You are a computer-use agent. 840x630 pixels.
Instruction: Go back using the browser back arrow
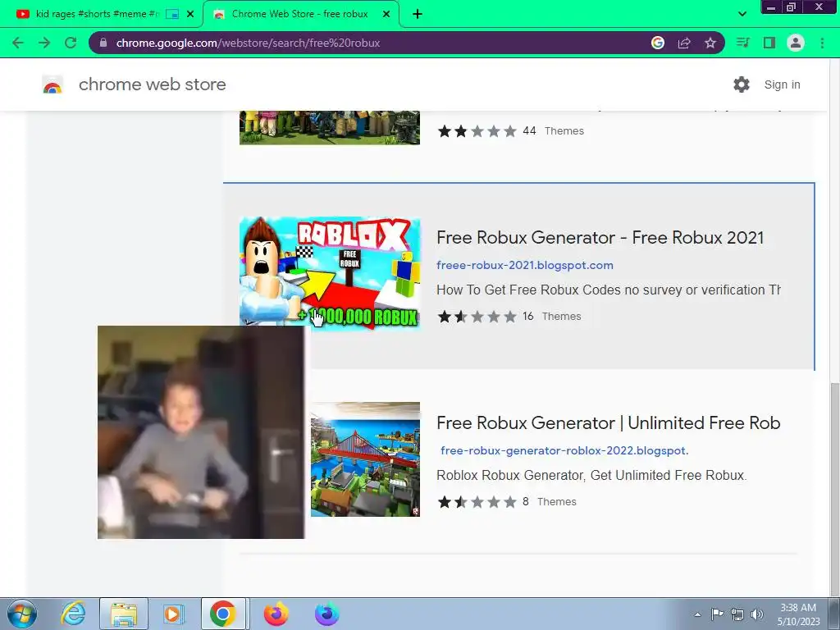pyautogui.click(x=18, y=43)
